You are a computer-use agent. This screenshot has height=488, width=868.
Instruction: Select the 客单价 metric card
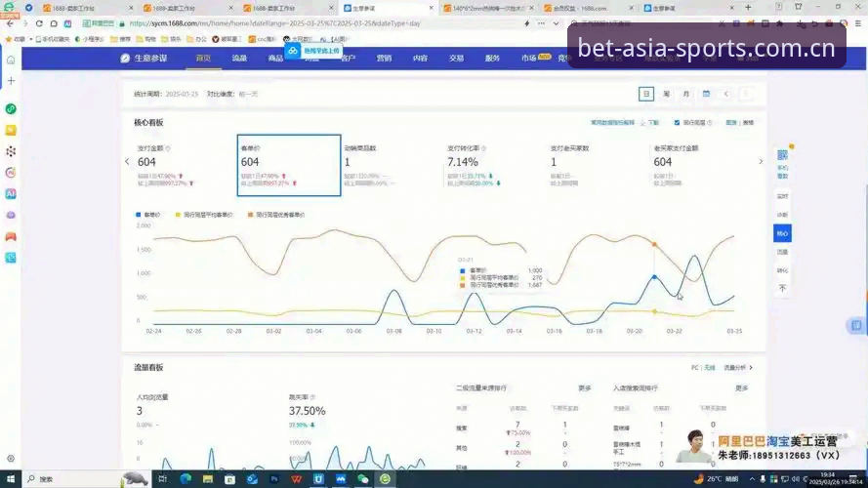coord(288,165)
